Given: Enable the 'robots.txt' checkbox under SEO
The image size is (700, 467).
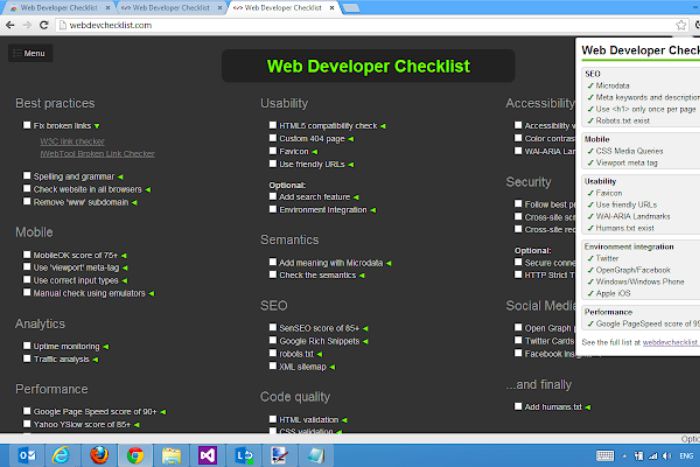Looking at the screenshot, I should (273, 354).
